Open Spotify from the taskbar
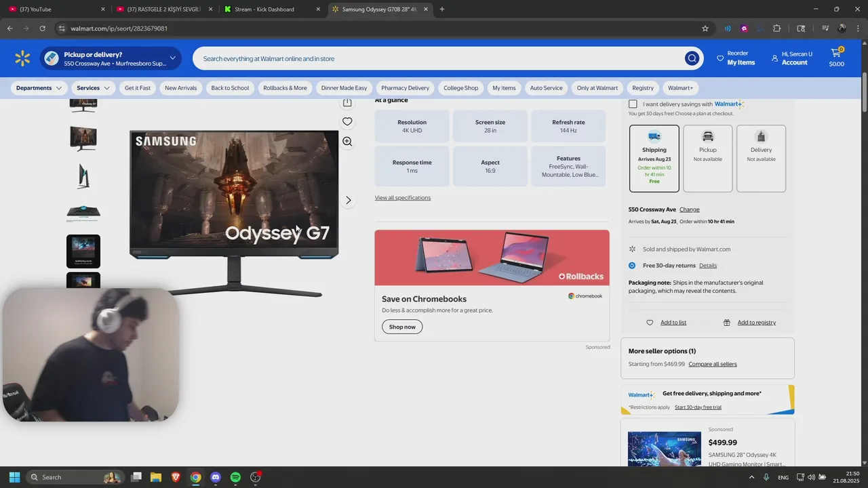 pyautogui.click(x=235, y=477)
